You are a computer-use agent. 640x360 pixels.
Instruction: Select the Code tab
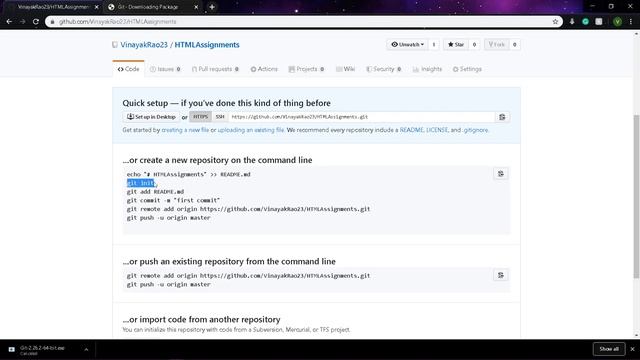click(x=128, y=69)
